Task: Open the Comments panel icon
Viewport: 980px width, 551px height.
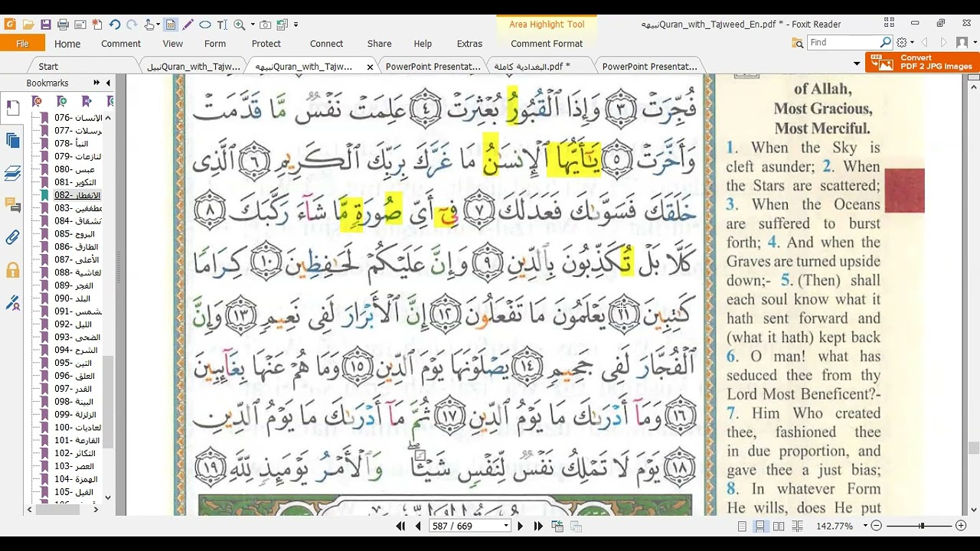Action: tap(13, 205)
